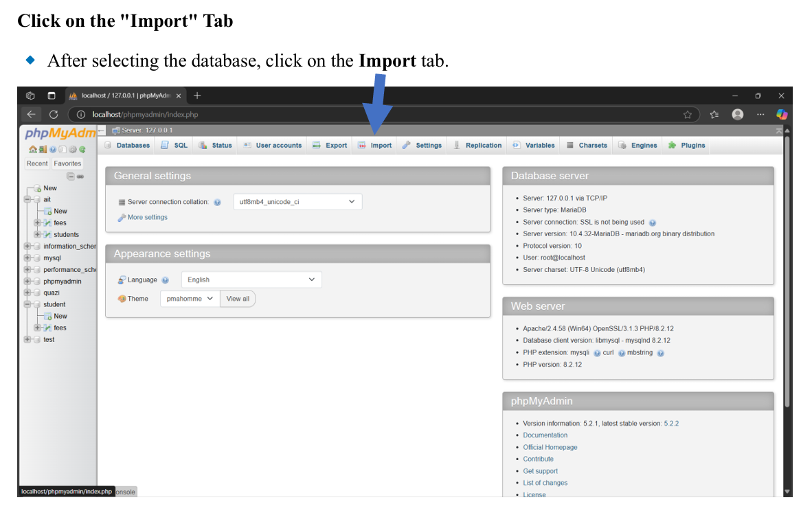This screenshot has width=812, height=513.
Task: Open the Charsets tab
Action: [587, 146]
